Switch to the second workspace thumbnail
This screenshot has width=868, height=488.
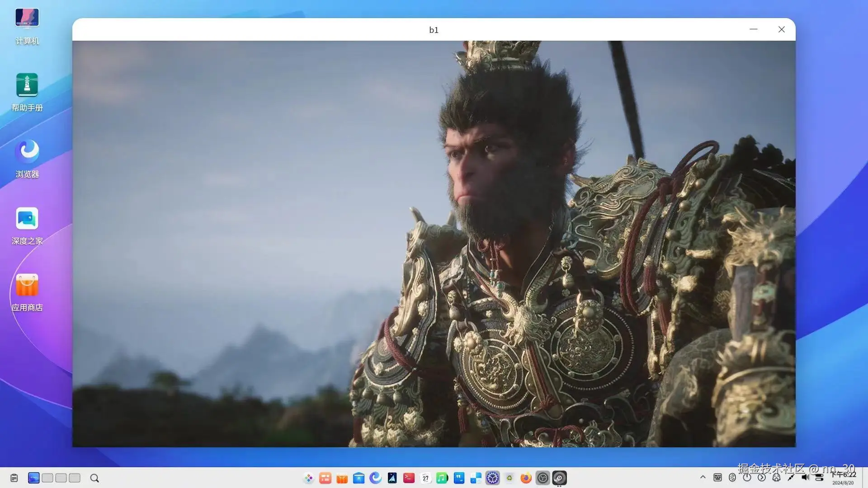[x=47, y=478]
